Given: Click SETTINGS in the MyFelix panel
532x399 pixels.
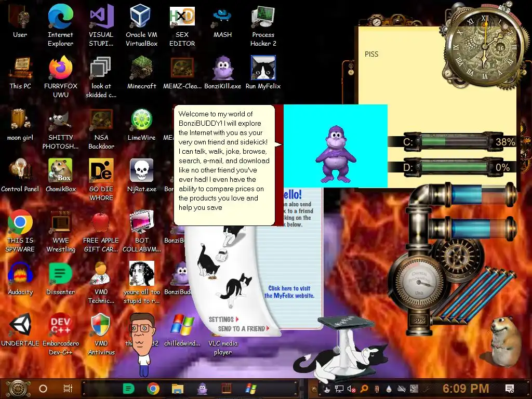Looking at the screenshot, I should point(223,320).
